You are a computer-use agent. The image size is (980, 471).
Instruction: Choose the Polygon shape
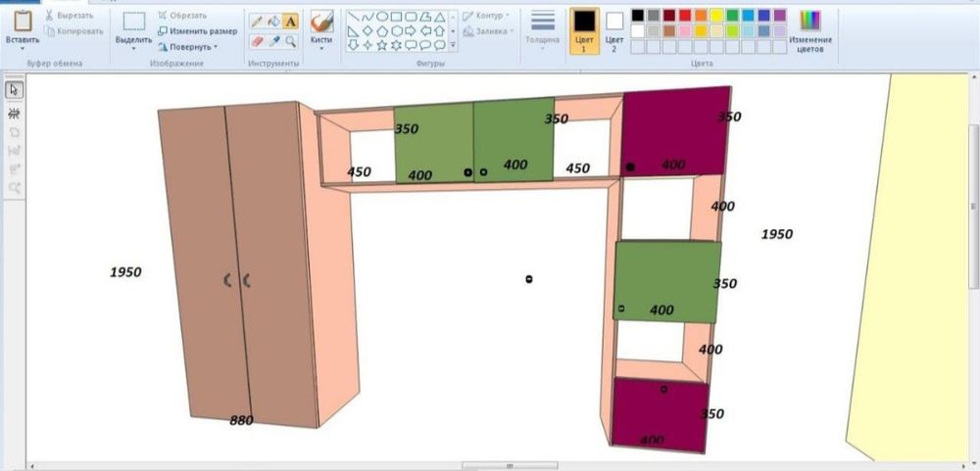[425, 17]
